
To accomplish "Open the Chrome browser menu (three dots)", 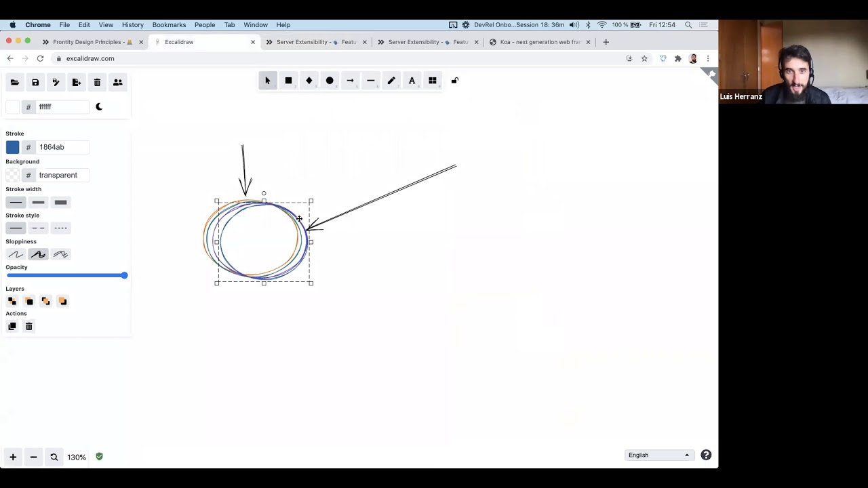I will pos(708,59).
